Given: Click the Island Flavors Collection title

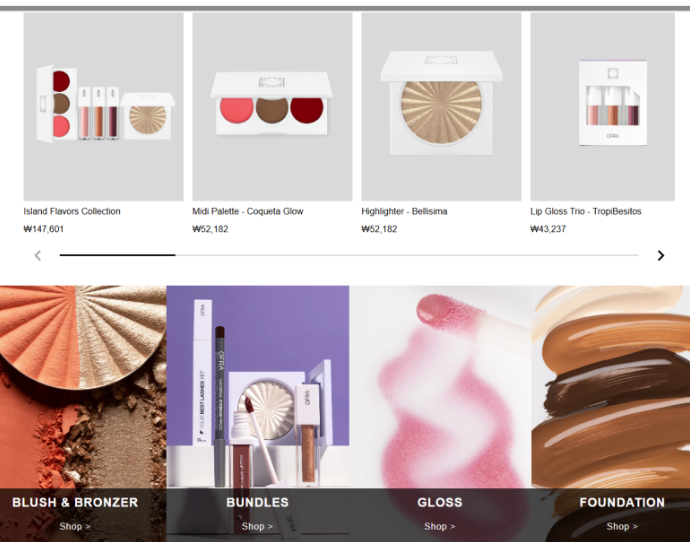Looking at the screenshot, I should click(72, 211).
